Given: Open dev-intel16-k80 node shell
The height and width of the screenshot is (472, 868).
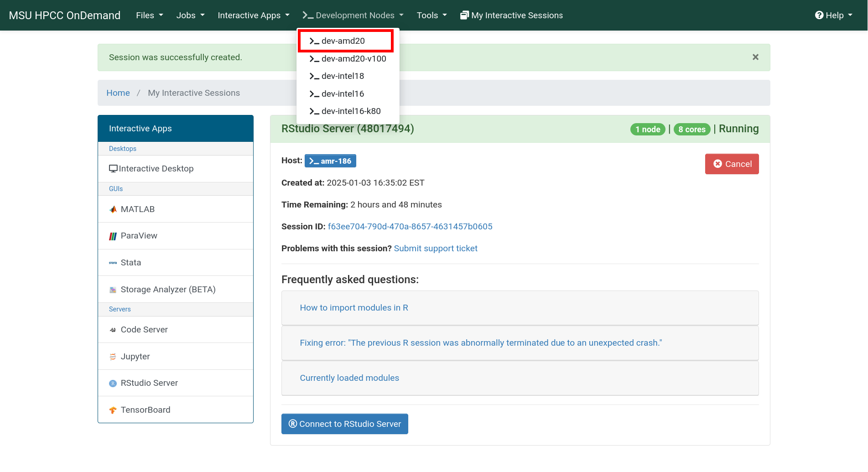Looking at the screenshot, I should point(348,111).
